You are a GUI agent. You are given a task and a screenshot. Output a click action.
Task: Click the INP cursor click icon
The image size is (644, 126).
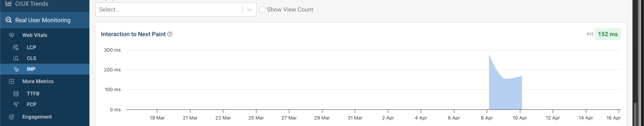[16, 69]
